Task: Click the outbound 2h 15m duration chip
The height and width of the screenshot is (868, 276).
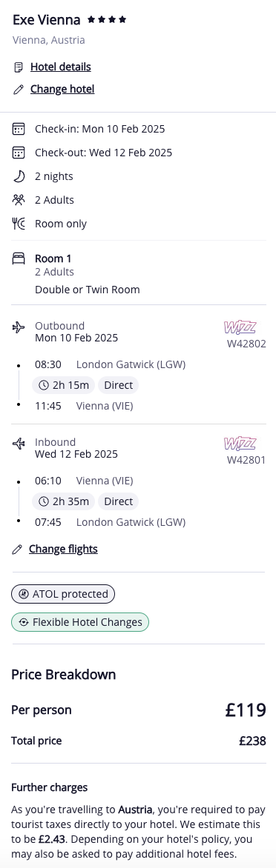Action: pyautogui.click(x=64, y=385)
